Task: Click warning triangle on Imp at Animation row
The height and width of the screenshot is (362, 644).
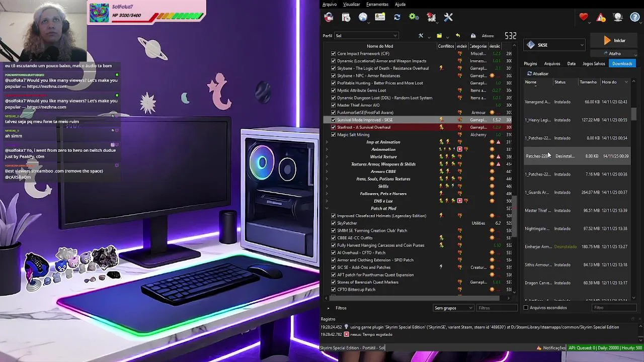Action: click(499, 142)
